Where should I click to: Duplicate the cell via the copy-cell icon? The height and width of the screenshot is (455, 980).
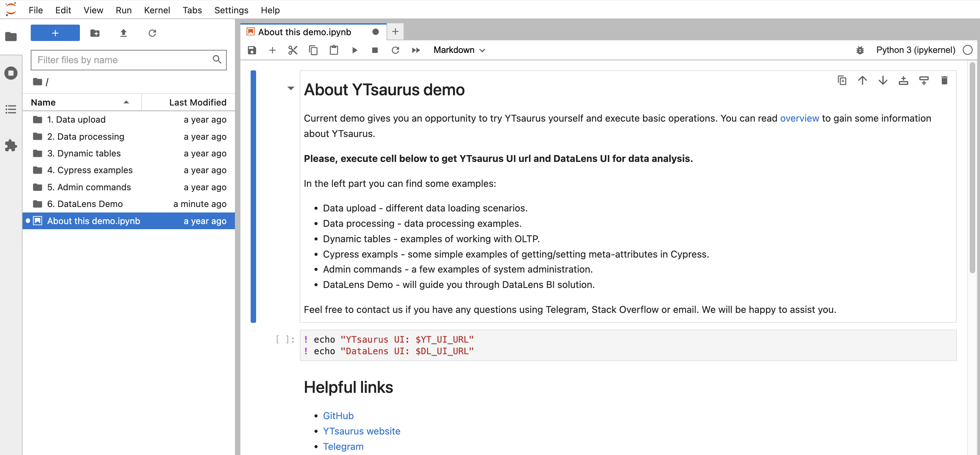pos(842,80)
